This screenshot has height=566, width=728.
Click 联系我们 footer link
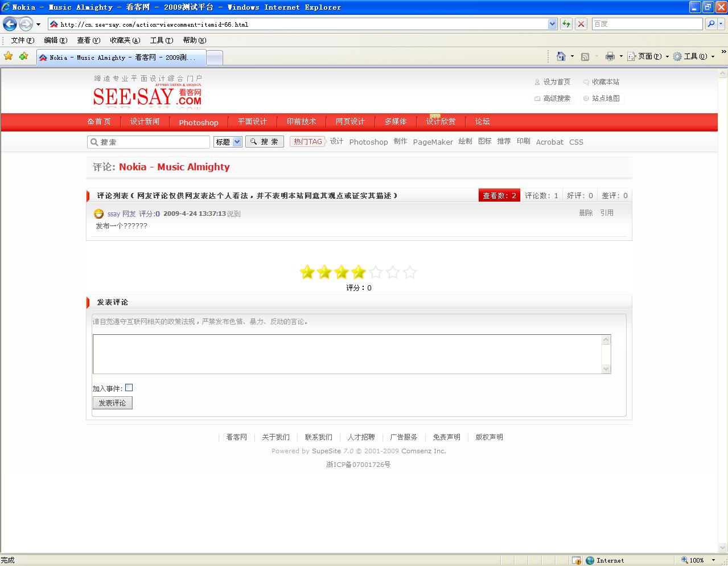point(318,437)
